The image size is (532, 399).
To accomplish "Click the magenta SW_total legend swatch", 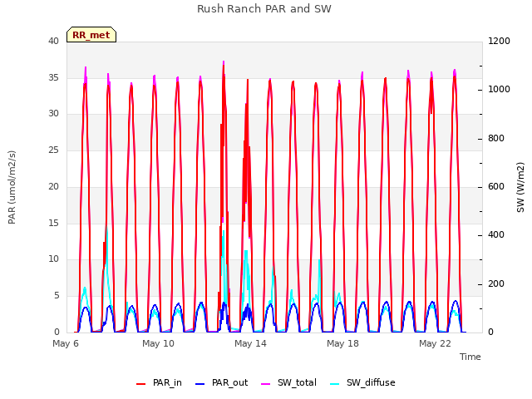I will coord(266,384).
